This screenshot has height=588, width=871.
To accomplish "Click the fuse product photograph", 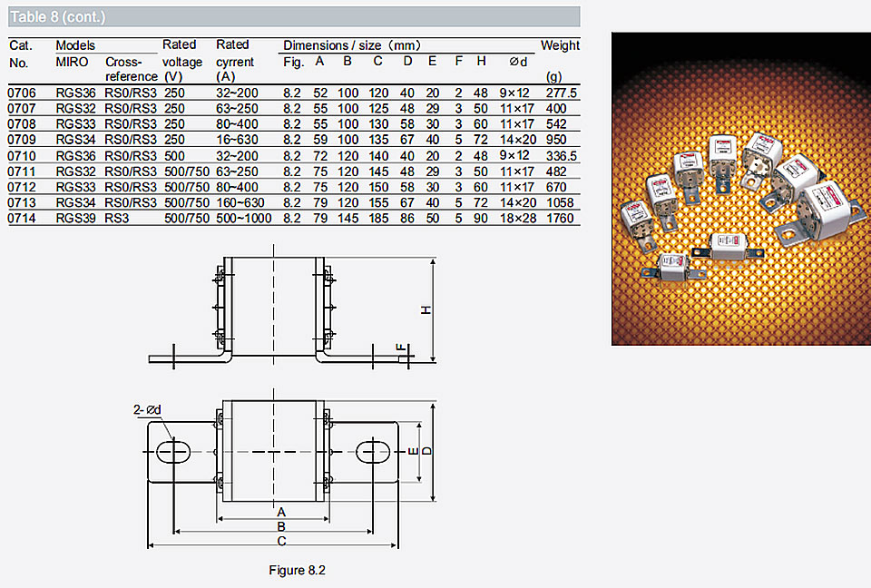I will pos(741,189).
